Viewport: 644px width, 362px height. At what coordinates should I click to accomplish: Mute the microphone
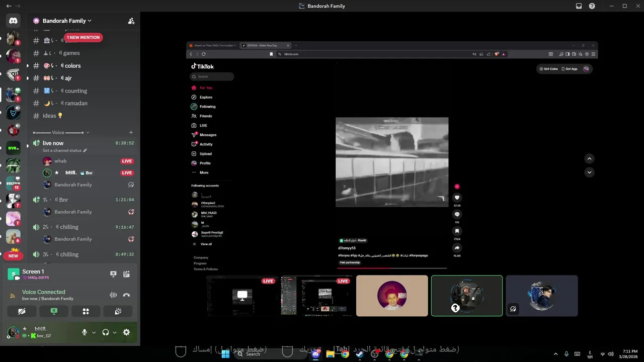85,332
